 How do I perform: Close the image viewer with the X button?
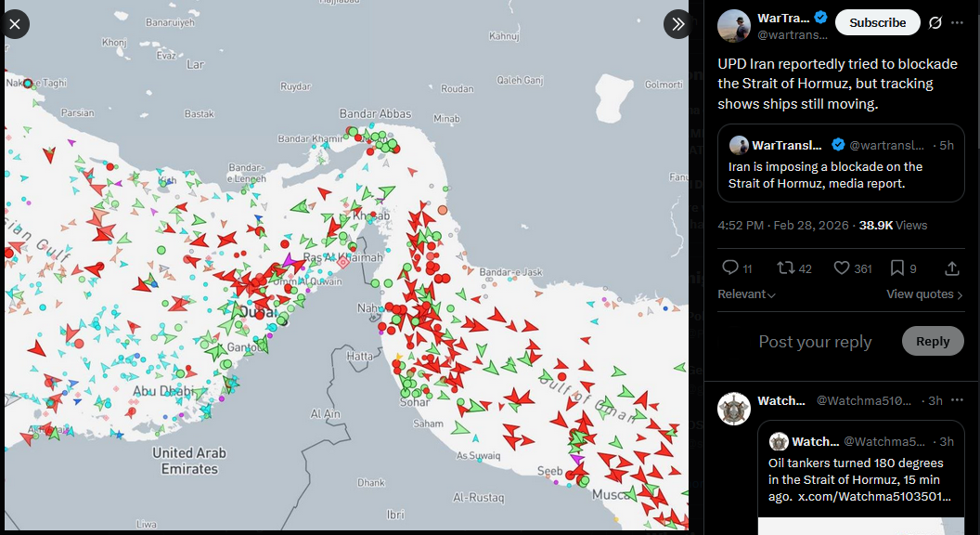point(15,24)
